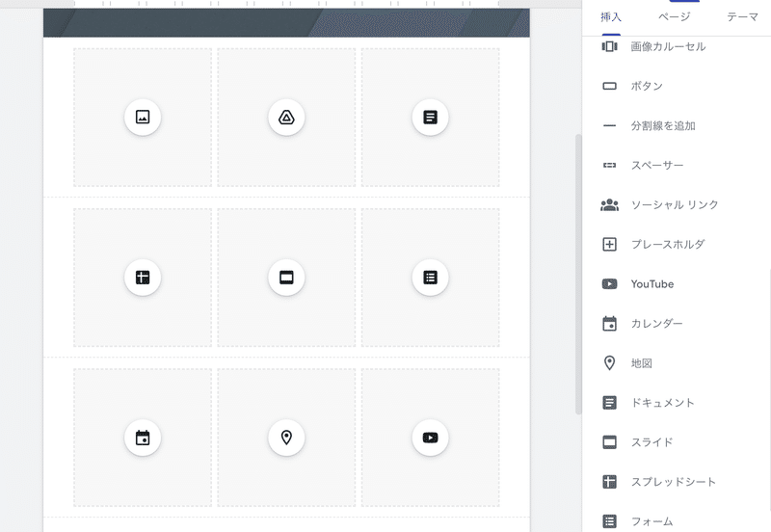
Task: Select the フォーム label in the insert panel
Action: pyautogui.click(x=651, y=521)
